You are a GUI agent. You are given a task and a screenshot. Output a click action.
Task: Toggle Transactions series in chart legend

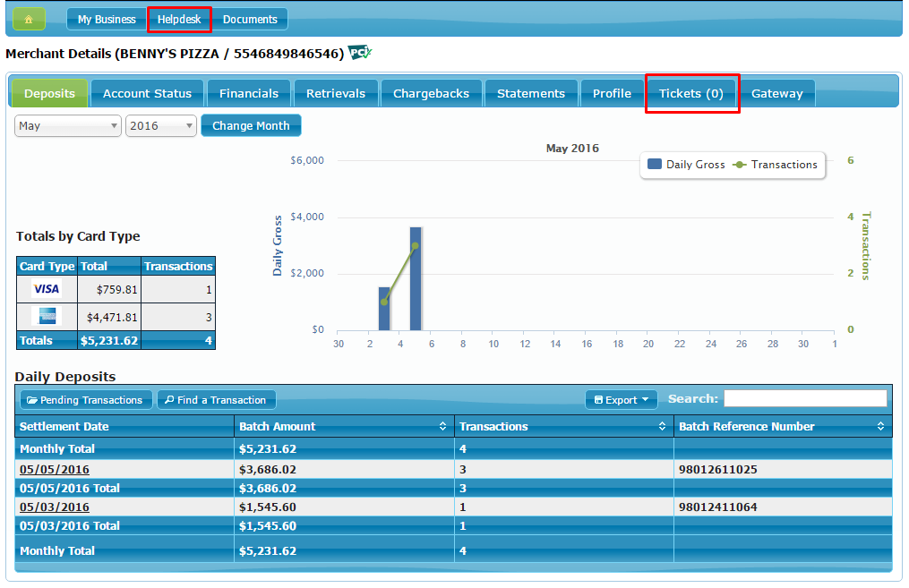pos(776,165)
